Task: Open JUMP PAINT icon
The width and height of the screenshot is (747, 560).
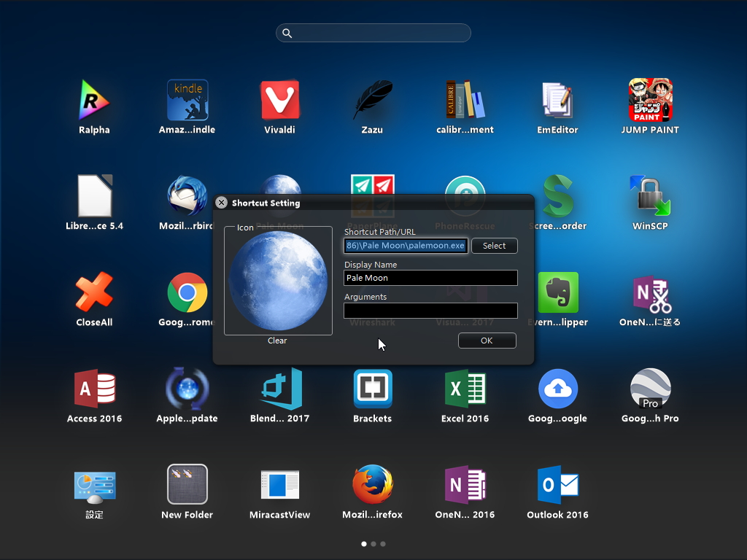Action: coord(650,100)
